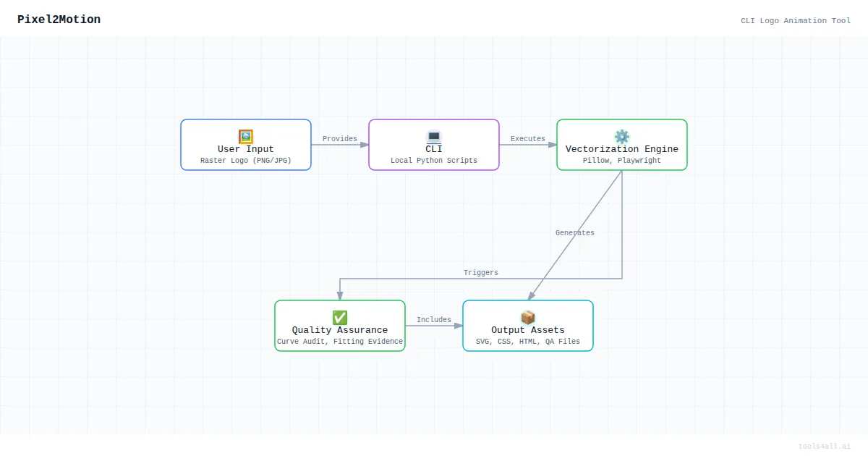Click the 'Local Python Scripts' subtitle
Viewport: 868px width, 456px height.
click(x=434, y=161)
